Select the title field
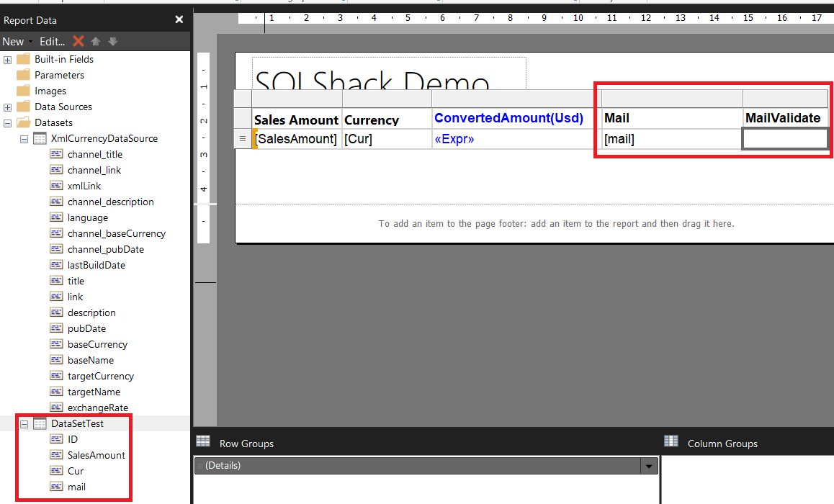 pyautogui.click(x=76, y=281)
